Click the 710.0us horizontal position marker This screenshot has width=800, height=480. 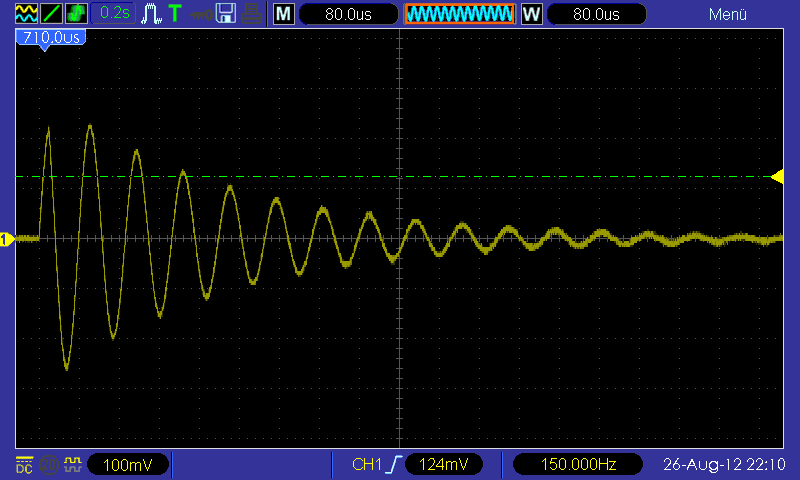click(51, 38)
